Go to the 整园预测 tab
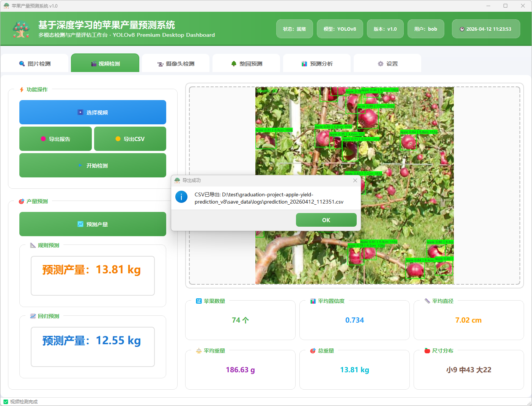This screenshot has width=532, height=406. (x=246, y=64)
